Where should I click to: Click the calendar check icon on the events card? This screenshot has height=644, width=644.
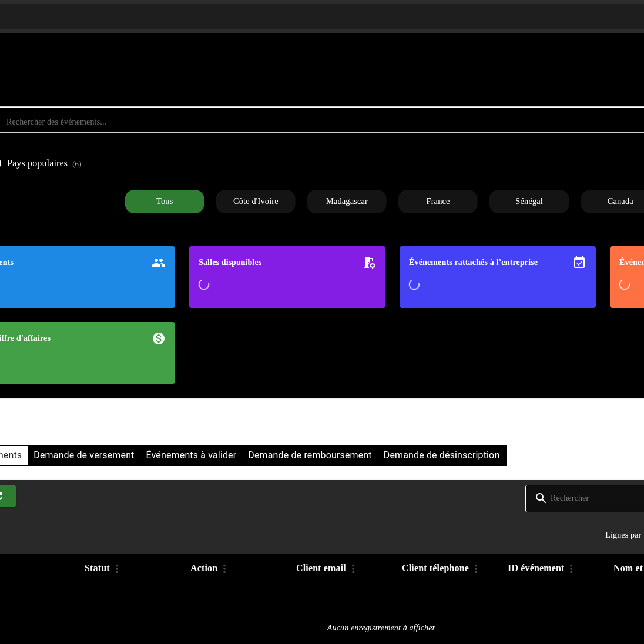coord(579,263)
